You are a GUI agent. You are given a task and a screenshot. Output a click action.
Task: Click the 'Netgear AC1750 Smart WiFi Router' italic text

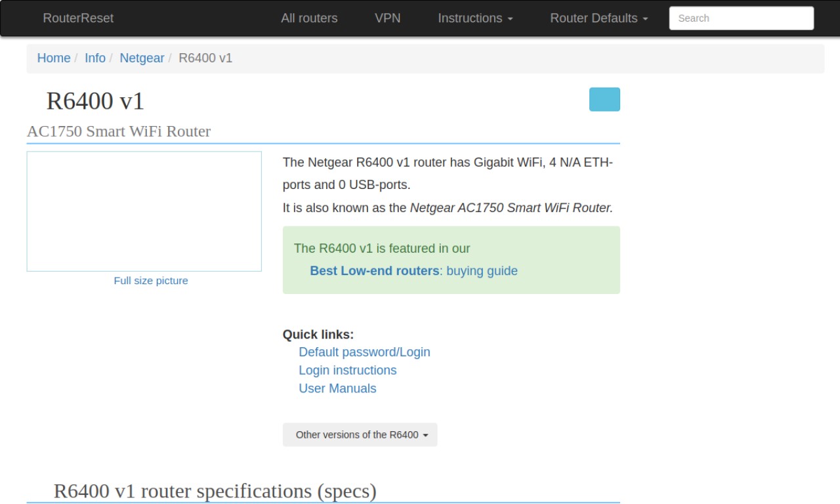(511, 207)
